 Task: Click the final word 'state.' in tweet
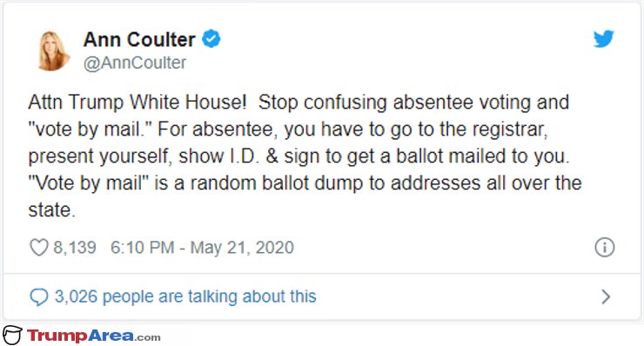point(51,210)
